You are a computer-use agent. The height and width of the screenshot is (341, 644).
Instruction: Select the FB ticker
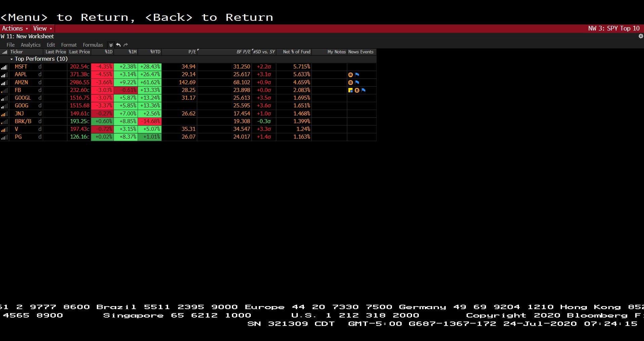[18, 90]
